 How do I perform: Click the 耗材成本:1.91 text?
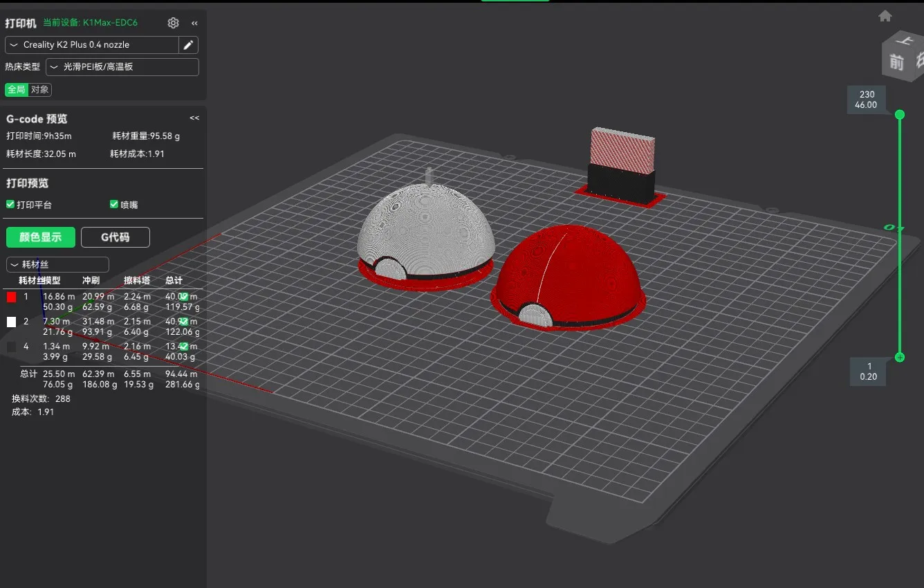coord(137,154)
